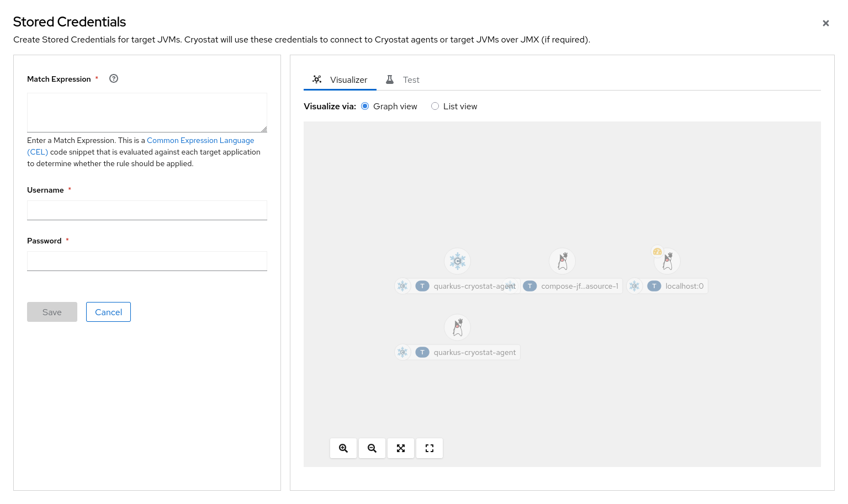Select the lower quarkus-cryostat-agent Duke node
This screenshot has width=848, height=504.
click(458, 327)
